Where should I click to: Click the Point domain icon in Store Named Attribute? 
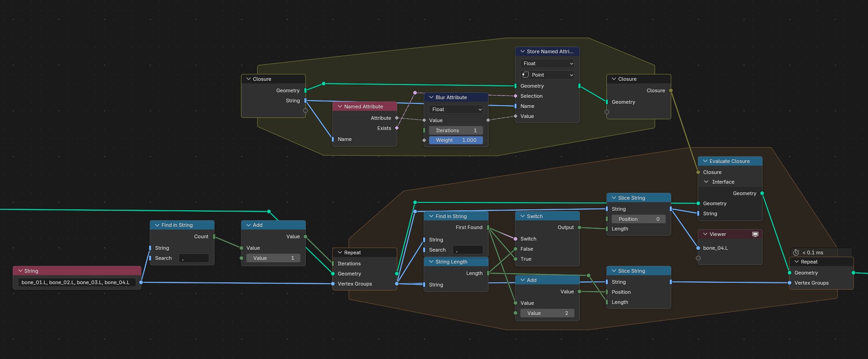click(526, 75)
